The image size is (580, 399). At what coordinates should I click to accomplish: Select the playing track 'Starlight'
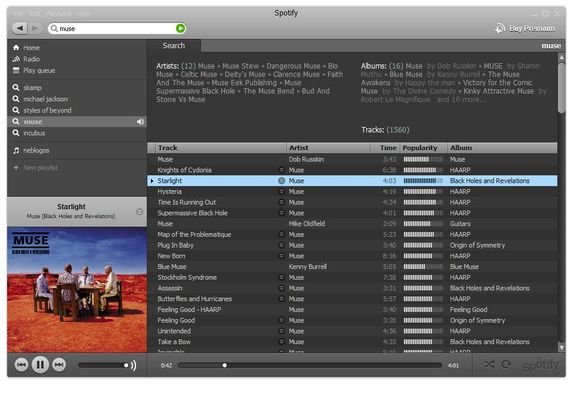[352, 181]
